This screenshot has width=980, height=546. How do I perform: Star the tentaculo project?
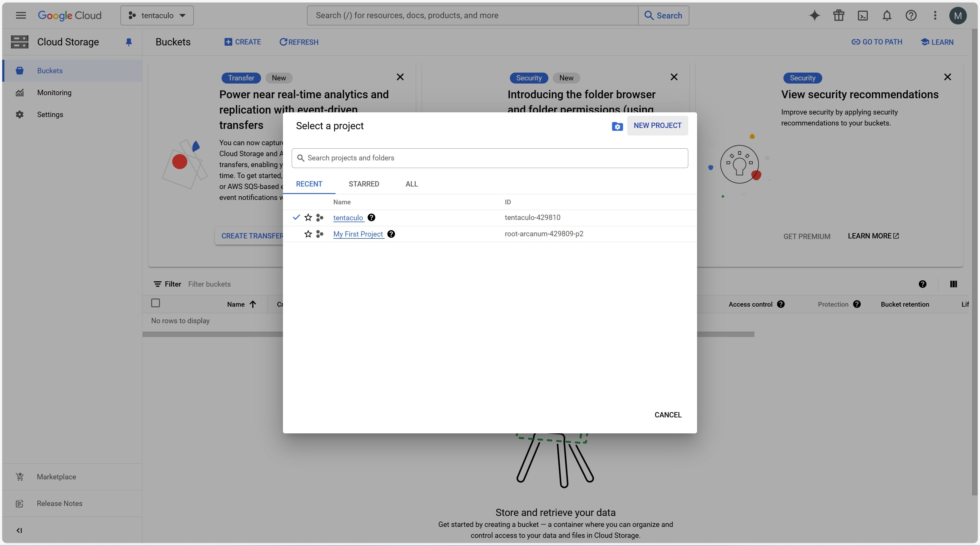pos(308,217)
